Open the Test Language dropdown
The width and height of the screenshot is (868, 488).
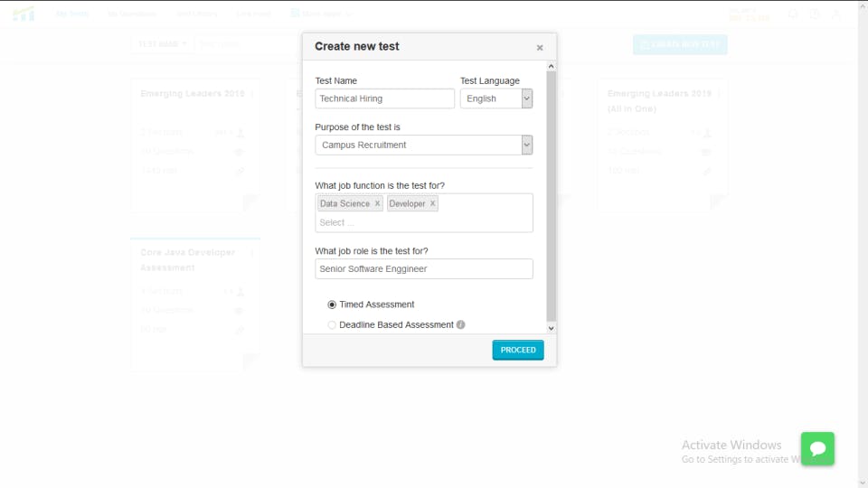tap(495, 99)
